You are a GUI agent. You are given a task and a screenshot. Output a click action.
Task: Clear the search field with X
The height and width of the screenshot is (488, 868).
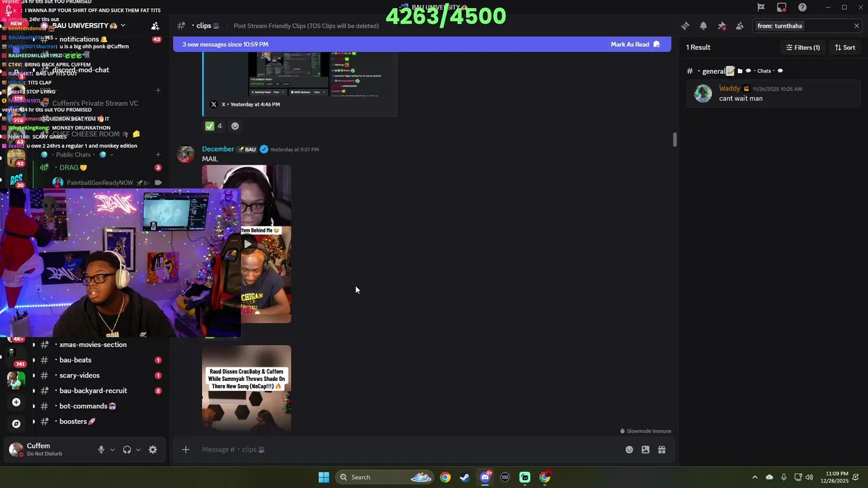(856, 26)
